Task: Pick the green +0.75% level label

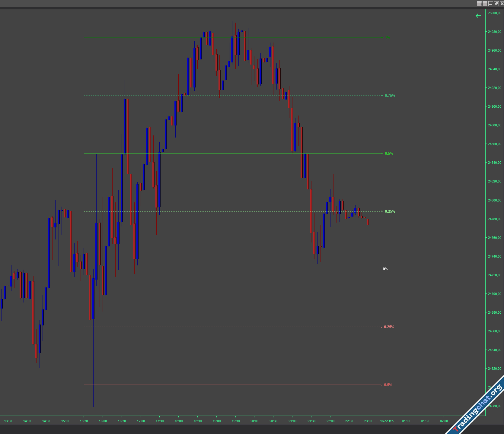Action: pos(389,96)
